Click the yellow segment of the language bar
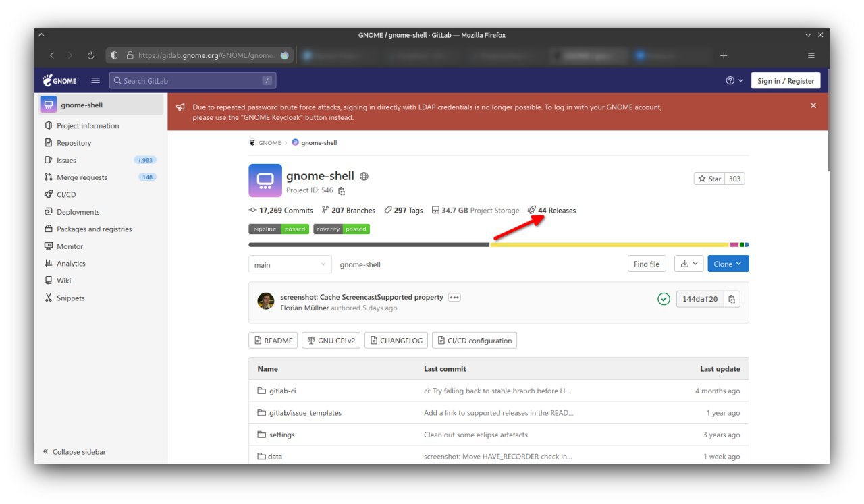This screenshot has width=864, height=504. [x=610, y=245]
